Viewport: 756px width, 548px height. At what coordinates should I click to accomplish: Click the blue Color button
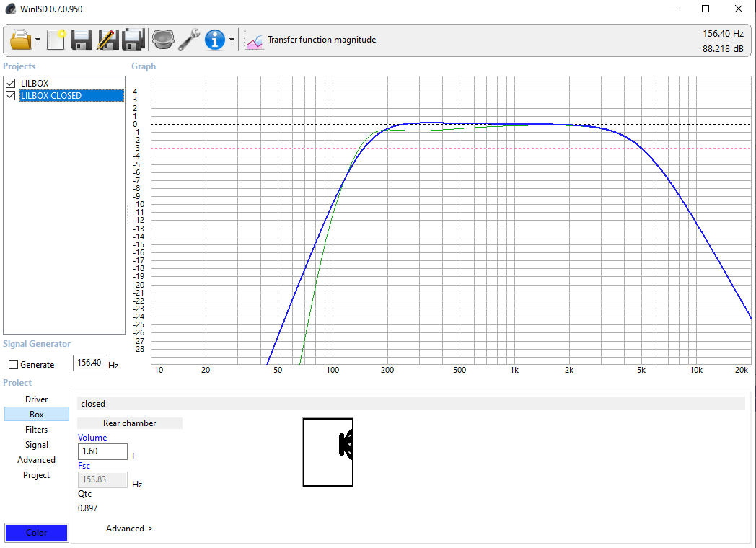point(37,533)
